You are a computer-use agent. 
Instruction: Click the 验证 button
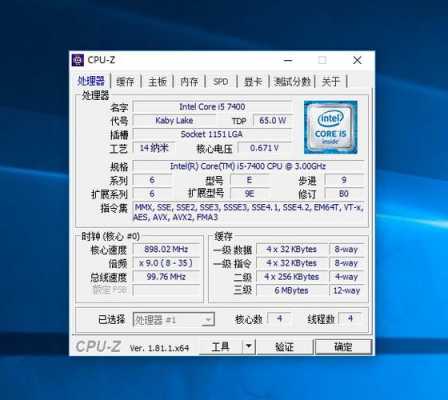pos(284,347)
